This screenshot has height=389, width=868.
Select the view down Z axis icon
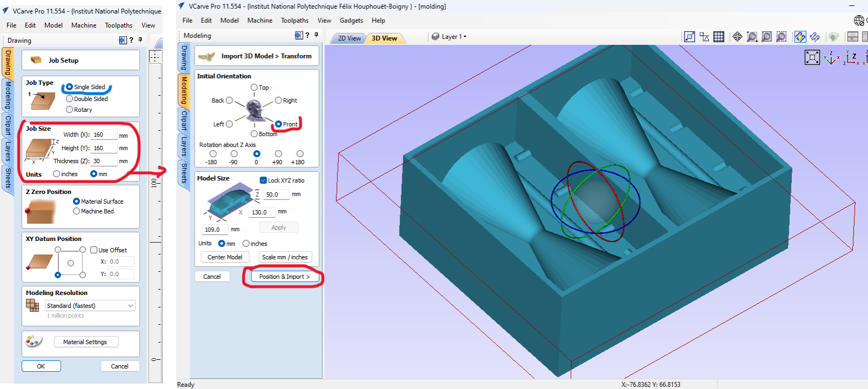point(852,58)
